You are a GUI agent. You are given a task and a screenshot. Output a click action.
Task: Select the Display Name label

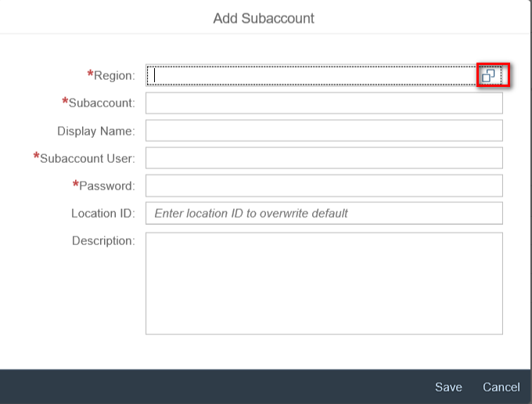95,131
